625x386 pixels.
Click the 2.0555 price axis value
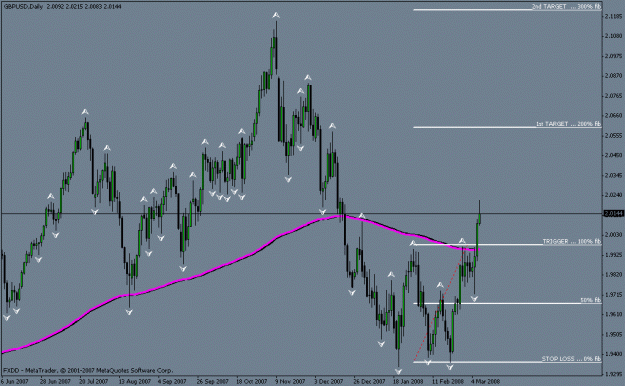click(614, 136)
